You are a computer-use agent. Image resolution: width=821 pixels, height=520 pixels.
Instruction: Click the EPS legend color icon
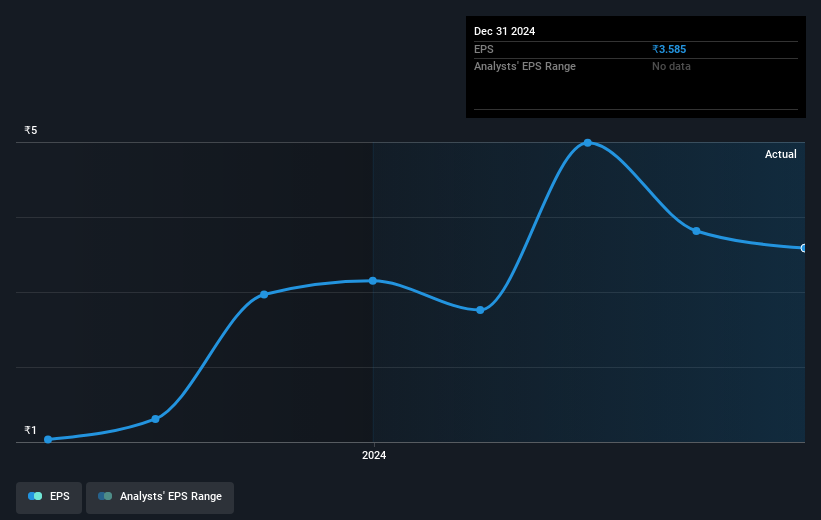pos(35,496)
